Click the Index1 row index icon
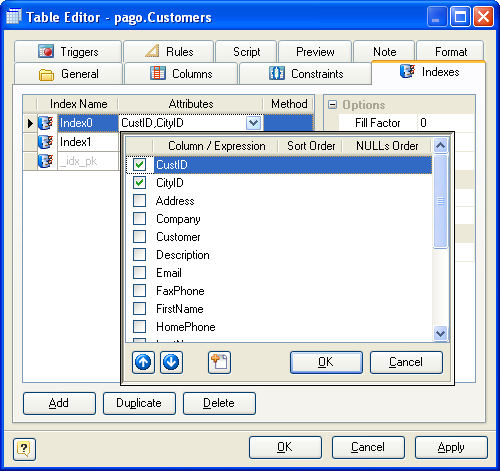This screenshot has height=471, width=500. tap(46, 142)
